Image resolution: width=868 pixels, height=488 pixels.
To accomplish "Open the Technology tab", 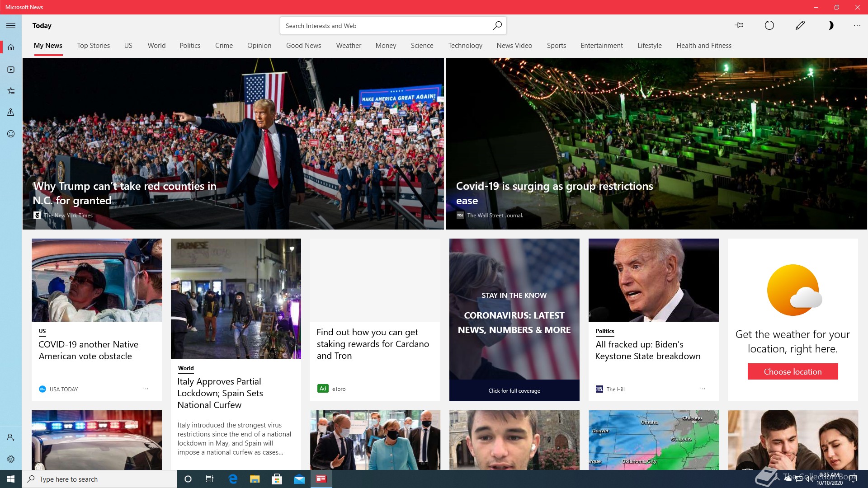I will pyautogui.click(x=465, y=46).
